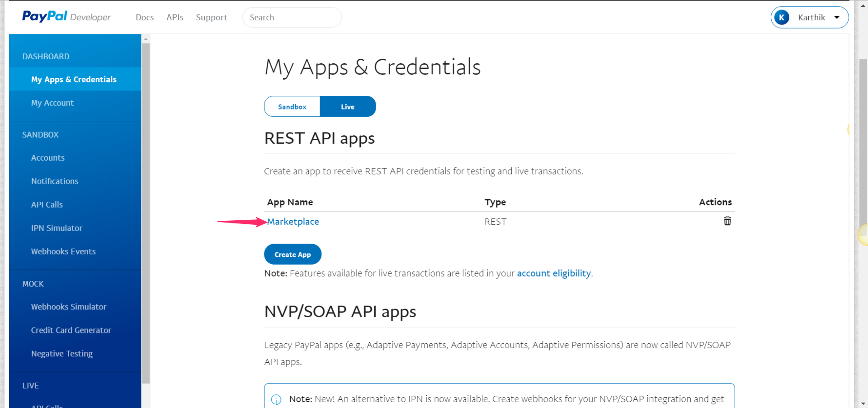Click the Search input field
The height and width of the screenshot is (408, 868).
[x=292, y=17]
